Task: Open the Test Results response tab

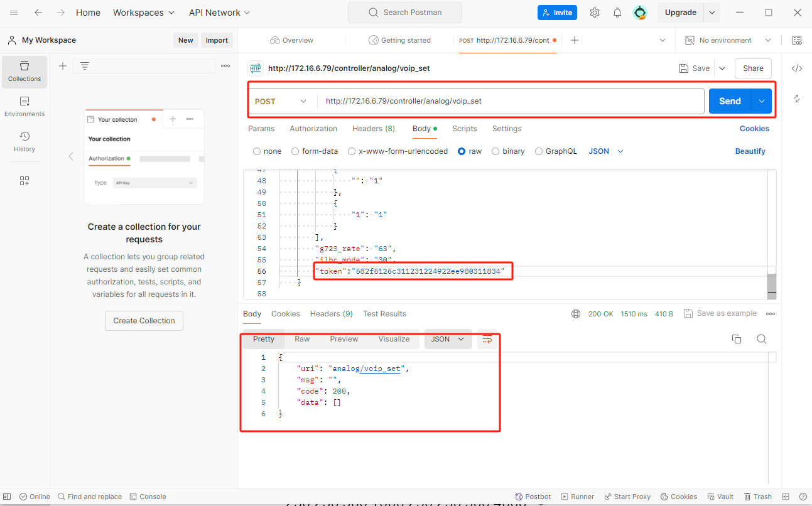Action: 384,314
